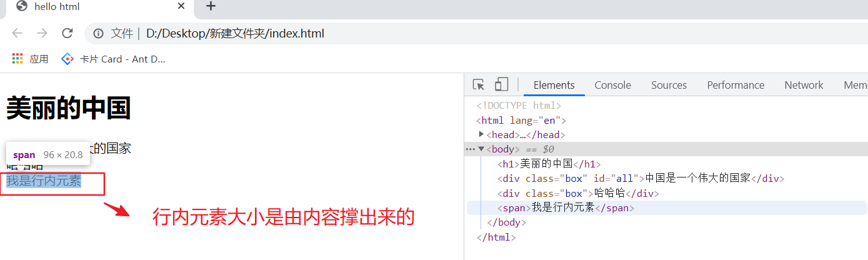Collapse the body element node
This screenshot has height=260, width=868.
coord(481,149)
